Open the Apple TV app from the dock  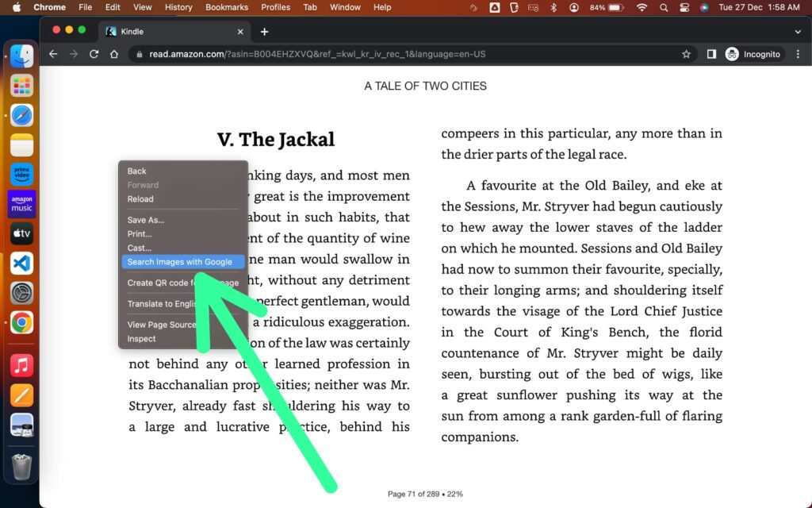coord(21,233)
